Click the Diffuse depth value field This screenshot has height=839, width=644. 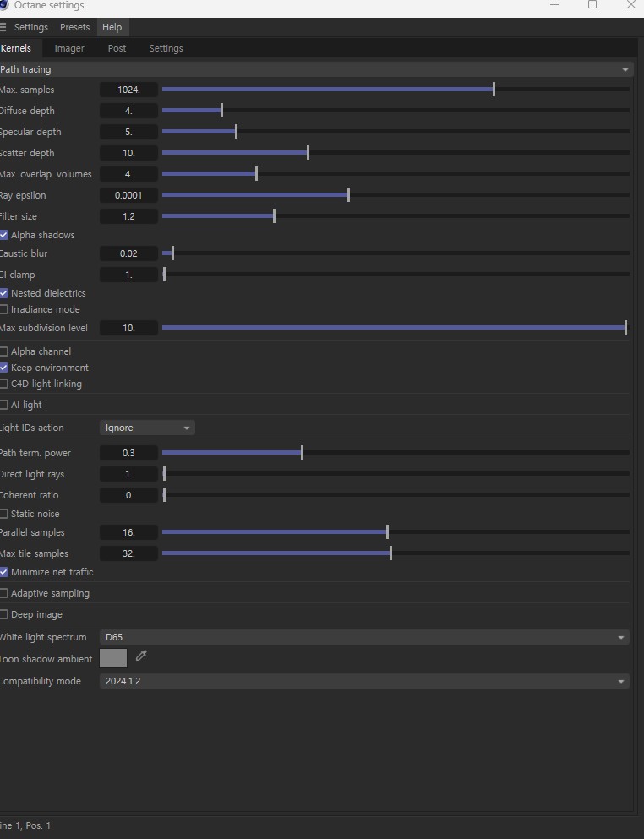click(128, 111)
